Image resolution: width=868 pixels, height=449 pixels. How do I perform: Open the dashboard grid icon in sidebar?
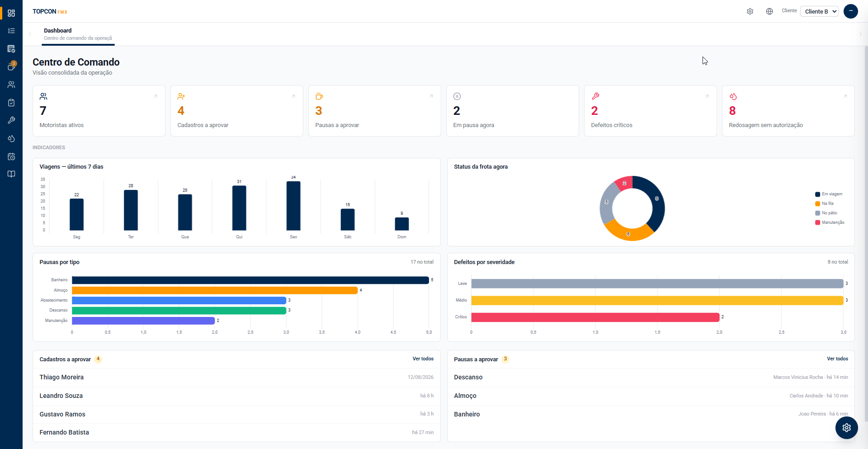[x=11, y=13]
